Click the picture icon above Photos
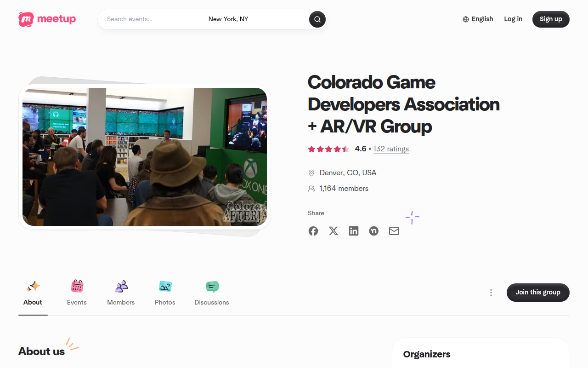Image resolution: width=588 pixels, height=368 pixels. coord(165,286)
